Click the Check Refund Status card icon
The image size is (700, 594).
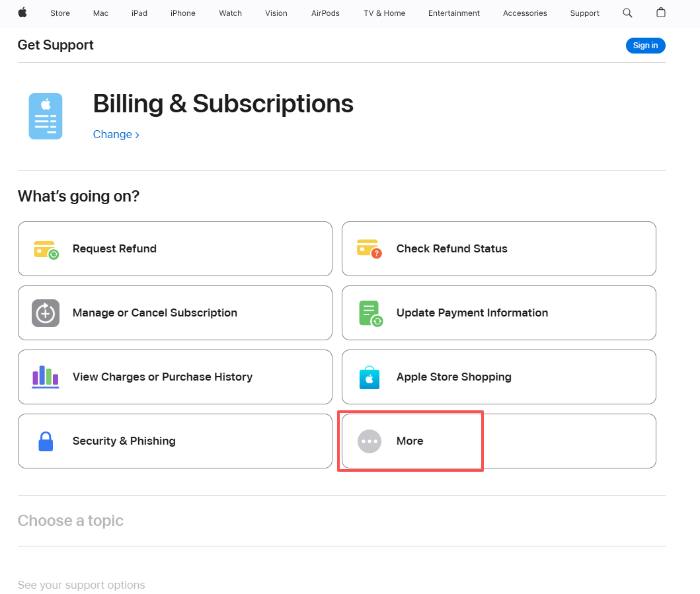[369, 249]
